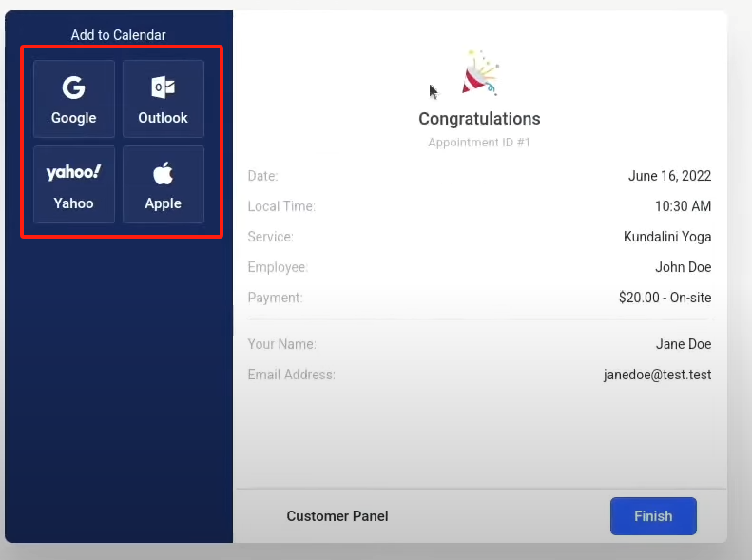Click the 10:30 AM local time value
The height and width of the screenshot is (560, 752).
(682, 206)
